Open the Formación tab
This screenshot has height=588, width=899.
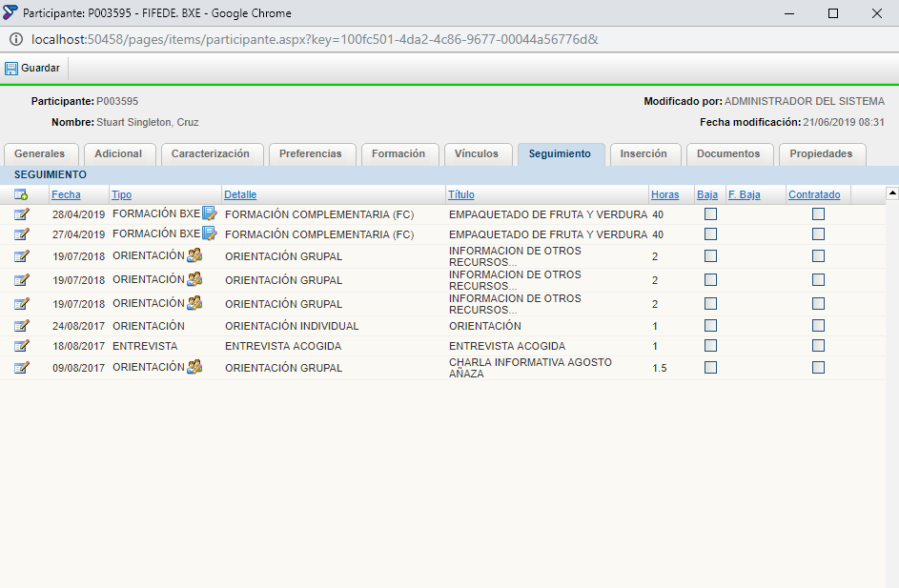[399, 154]
